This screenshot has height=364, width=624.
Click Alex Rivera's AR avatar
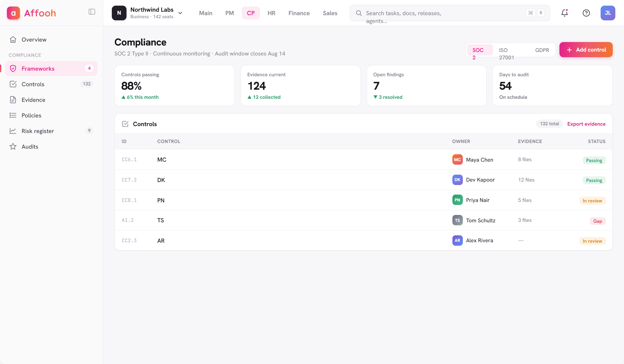pyautogui.click(x=457, y=240)
